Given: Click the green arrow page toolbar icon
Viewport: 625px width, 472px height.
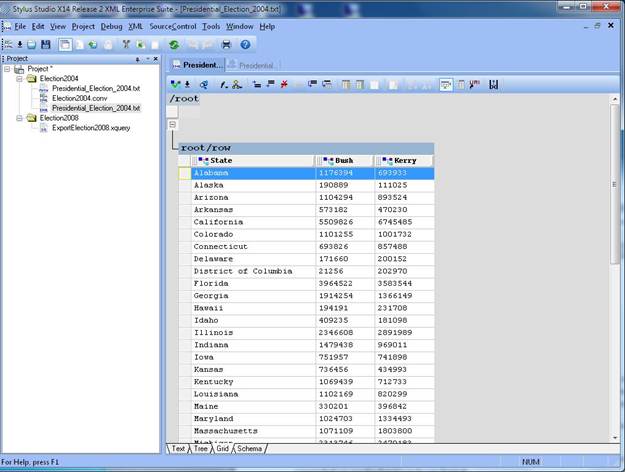Looking at the screenshot, I should coord(92,45).
